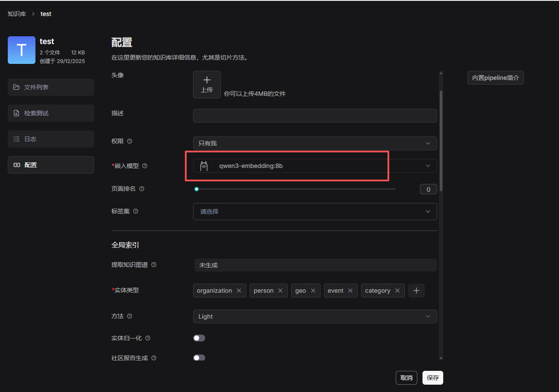Open the 文件列表 sidebar item

(x=51, y=87)
